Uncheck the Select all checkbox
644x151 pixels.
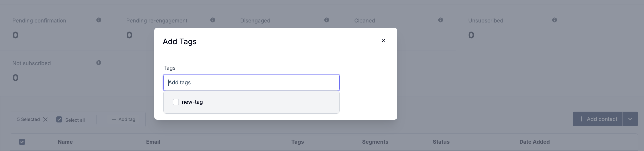pos(59,119)
